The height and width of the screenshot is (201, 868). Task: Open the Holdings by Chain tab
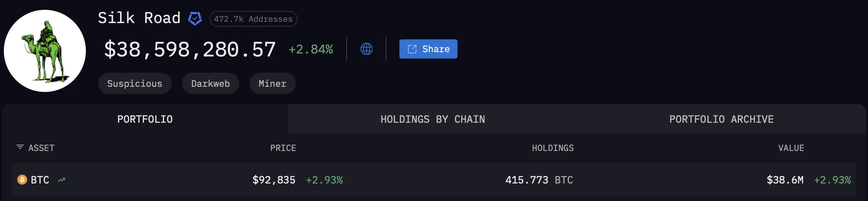click(x=433, y=119)
